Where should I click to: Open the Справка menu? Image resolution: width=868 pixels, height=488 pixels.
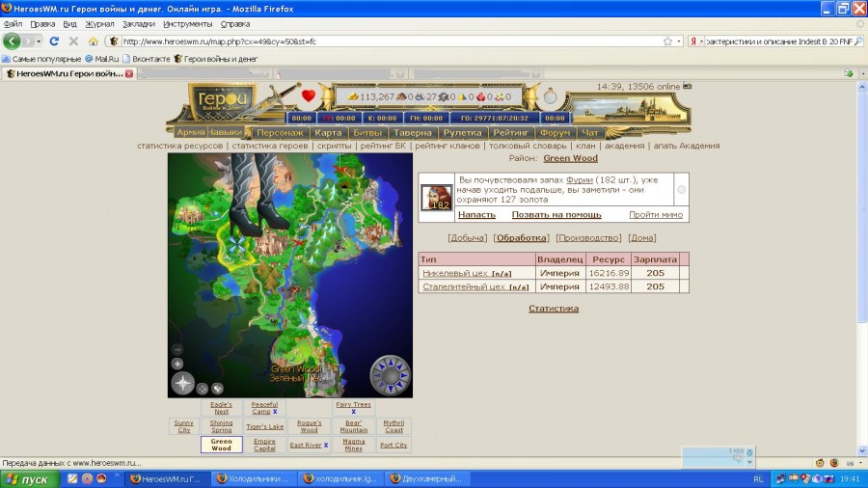[235, 24]
